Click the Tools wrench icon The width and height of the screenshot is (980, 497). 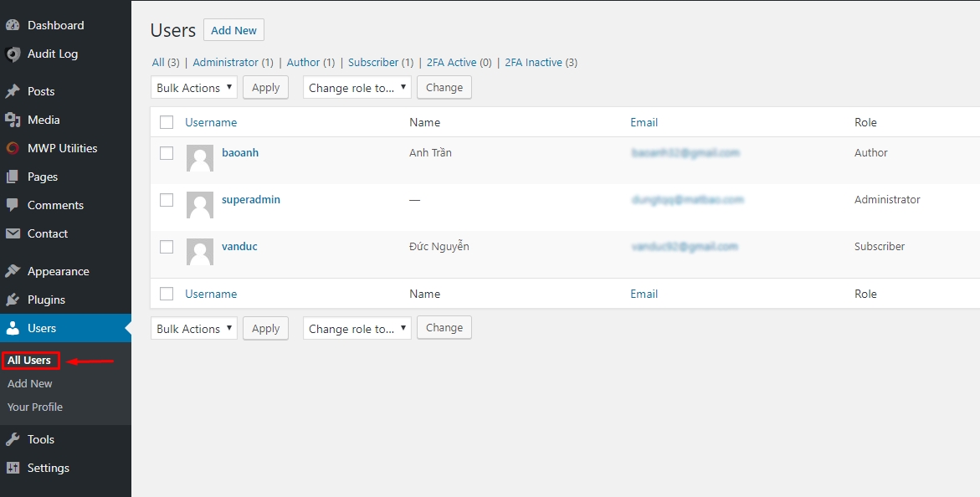pos(13,439)
